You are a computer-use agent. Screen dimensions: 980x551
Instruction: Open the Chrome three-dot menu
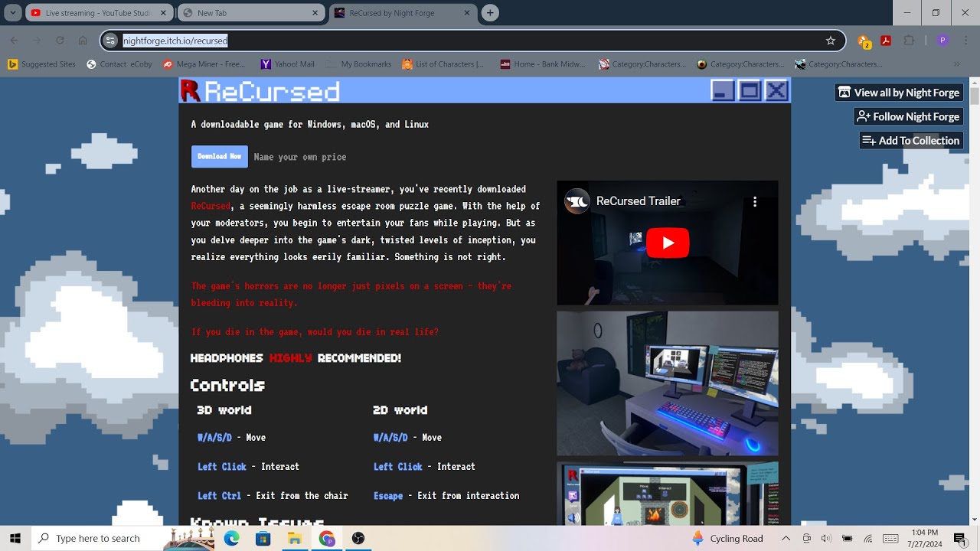965,41
